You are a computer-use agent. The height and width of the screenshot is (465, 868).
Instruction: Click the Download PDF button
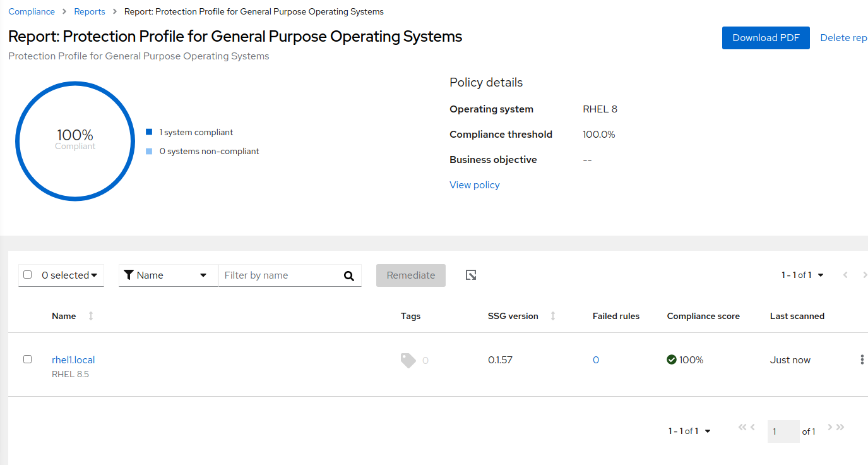click(765, 38)
